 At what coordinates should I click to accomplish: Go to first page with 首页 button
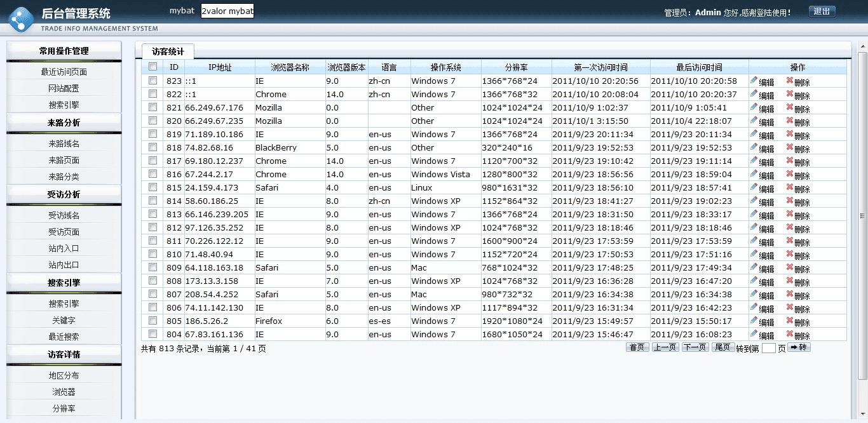coord(637,347)
